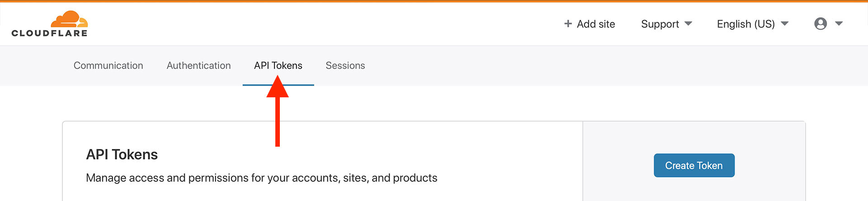Switch to the Communication tab
The height and width of the screenshot is (201, 868).
pyautogui.click(x=108, y=66)
